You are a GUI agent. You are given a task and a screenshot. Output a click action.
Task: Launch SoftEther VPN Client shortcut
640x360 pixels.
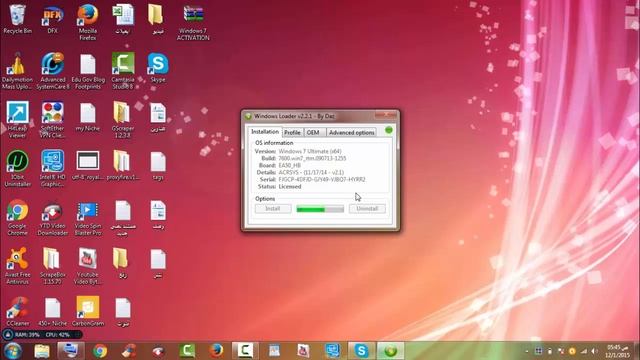(52, 120)
